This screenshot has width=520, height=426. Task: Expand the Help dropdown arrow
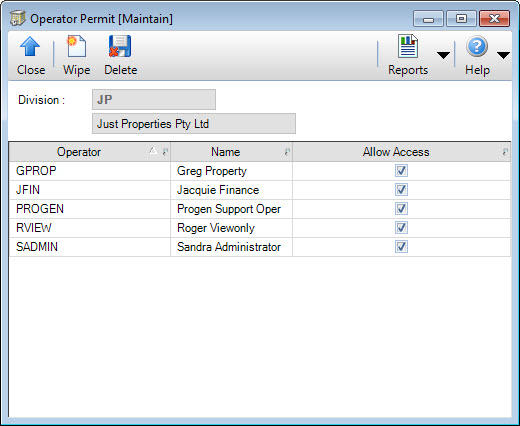(503, 55)
